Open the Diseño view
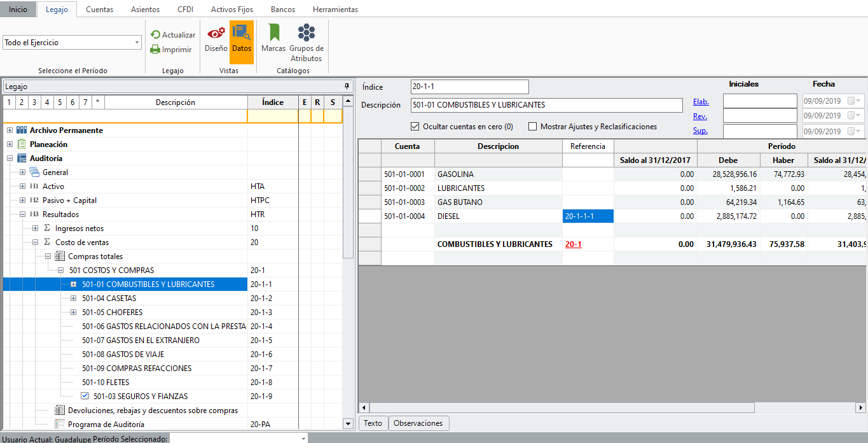Image resolution: width=868 pixels, height=443 pixels. click(x=216, y=39)
